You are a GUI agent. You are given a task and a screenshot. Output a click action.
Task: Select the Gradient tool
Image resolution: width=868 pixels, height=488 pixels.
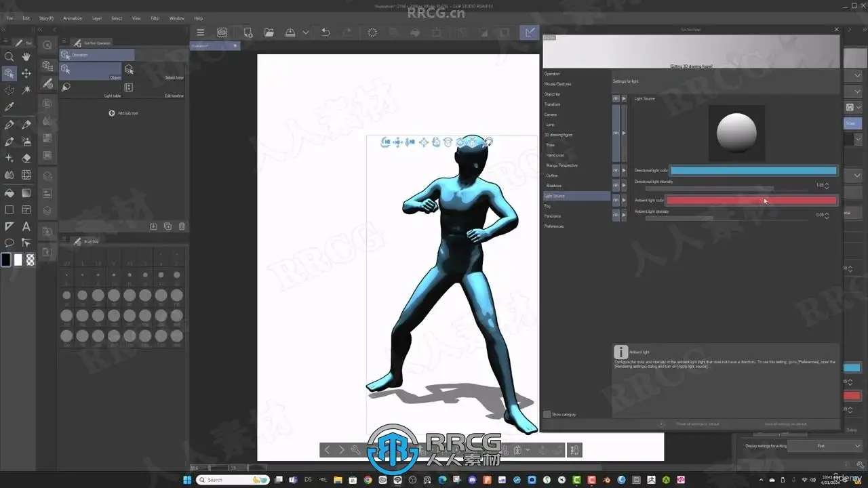point(26,192)
